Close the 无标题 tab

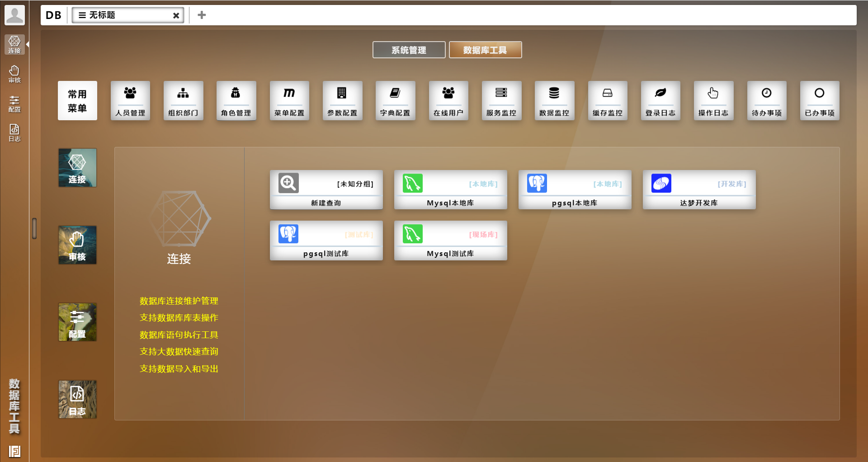click(176, 15)
